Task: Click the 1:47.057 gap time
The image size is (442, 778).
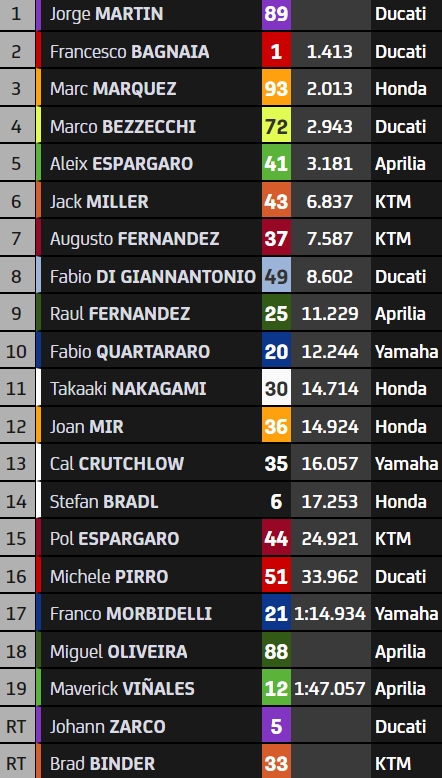Action: point(330,689)
